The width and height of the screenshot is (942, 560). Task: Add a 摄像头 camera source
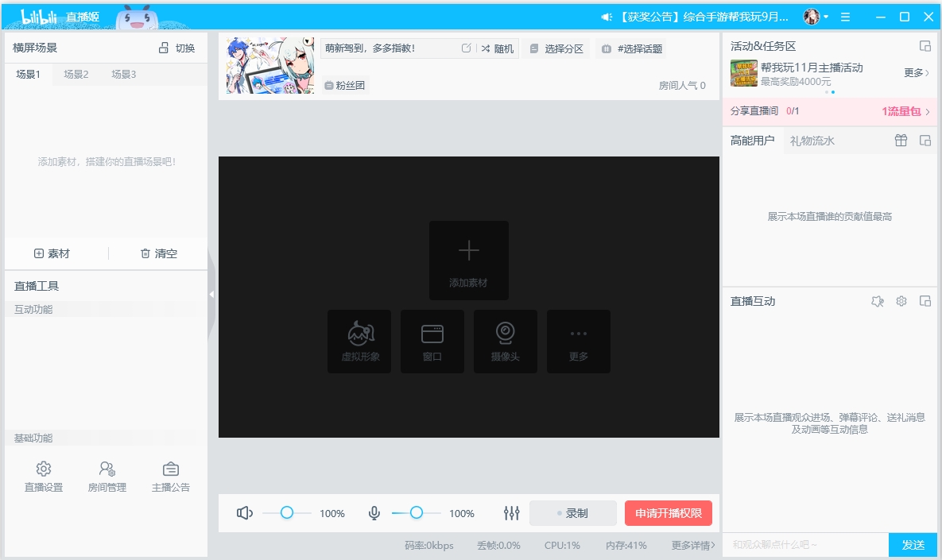click(x=505, y=342)
